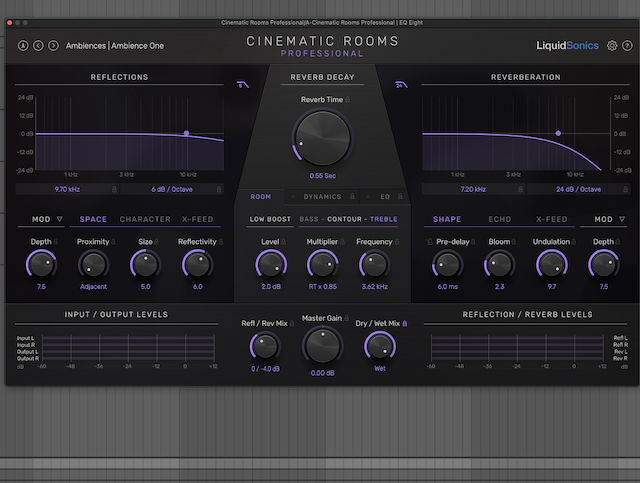Open the Reflections X-FEED tab
640x483 pixels.
tap(198, 219)
